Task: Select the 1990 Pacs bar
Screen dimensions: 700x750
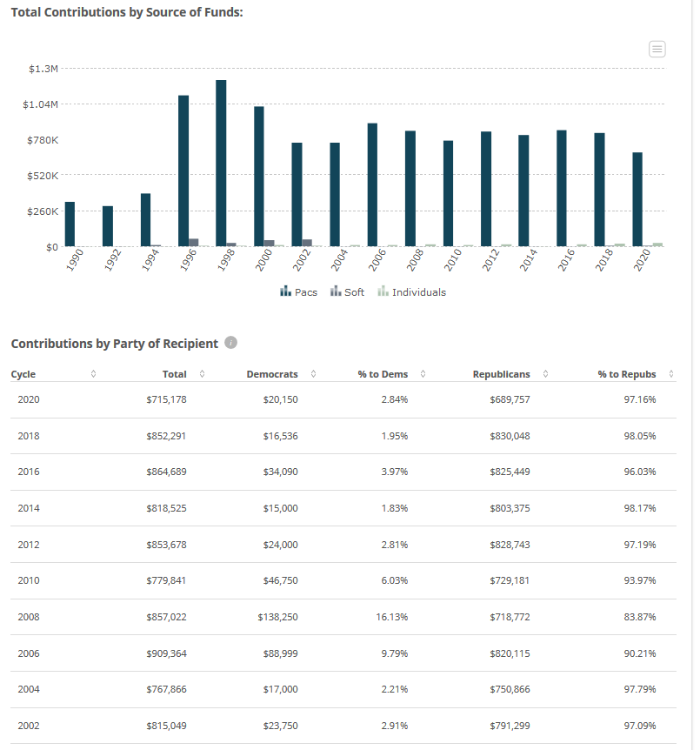Action: (70, 224)
